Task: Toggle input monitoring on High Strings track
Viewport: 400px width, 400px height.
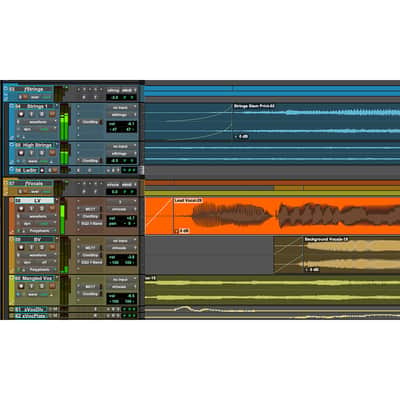Action: [x=32, y=153]
